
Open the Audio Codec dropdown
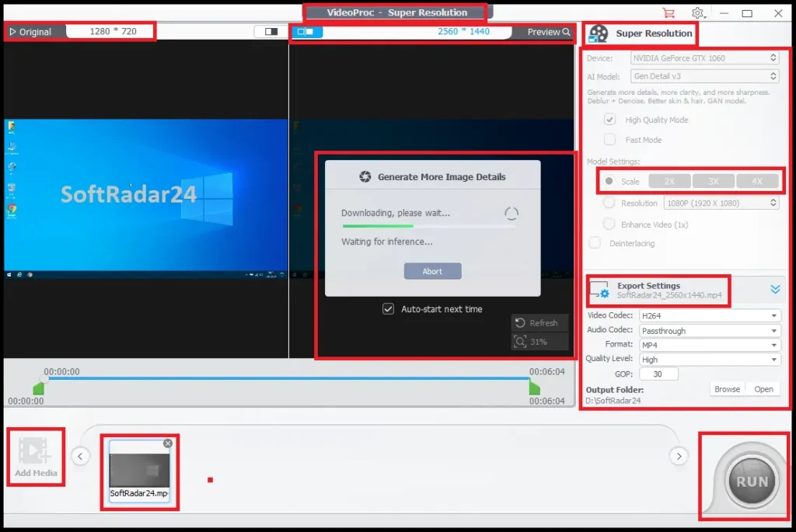coord(709,331)
